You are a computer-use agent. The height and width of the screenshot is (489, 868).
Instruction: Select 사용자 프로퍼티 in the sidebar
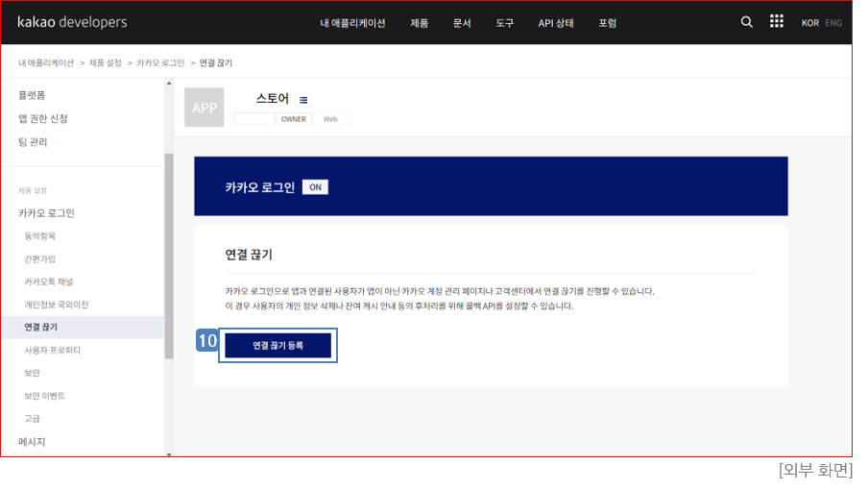[53, 350]
